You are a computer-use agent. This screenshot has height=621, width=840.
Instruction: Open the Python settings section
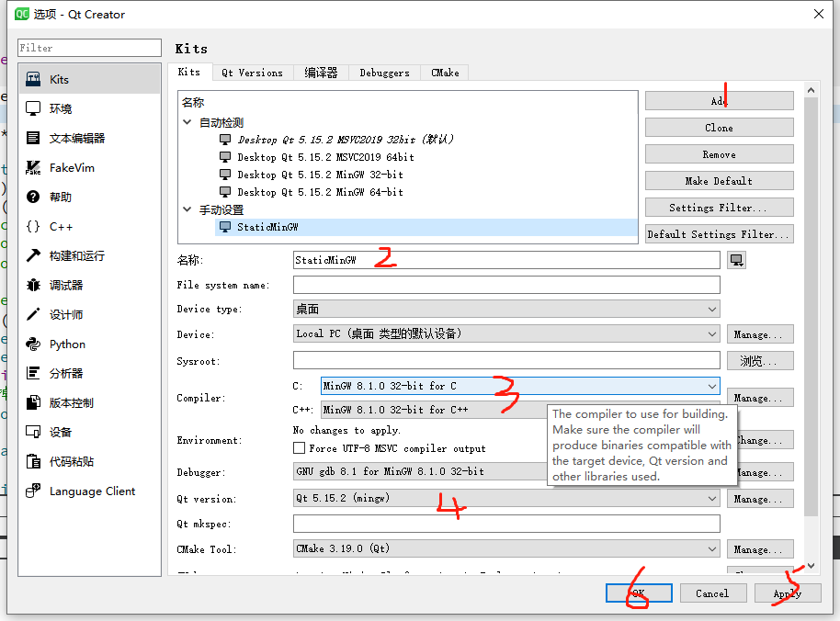point(59,344)
